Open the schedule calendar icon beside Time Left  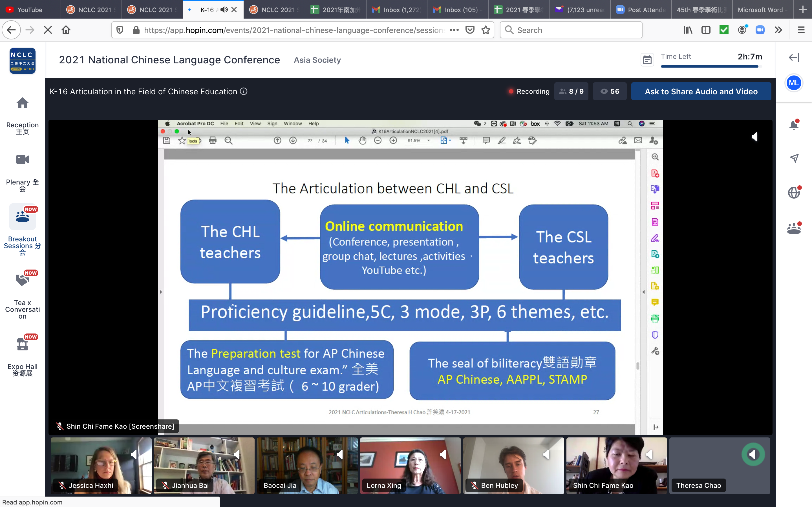(x=647, y=60)
